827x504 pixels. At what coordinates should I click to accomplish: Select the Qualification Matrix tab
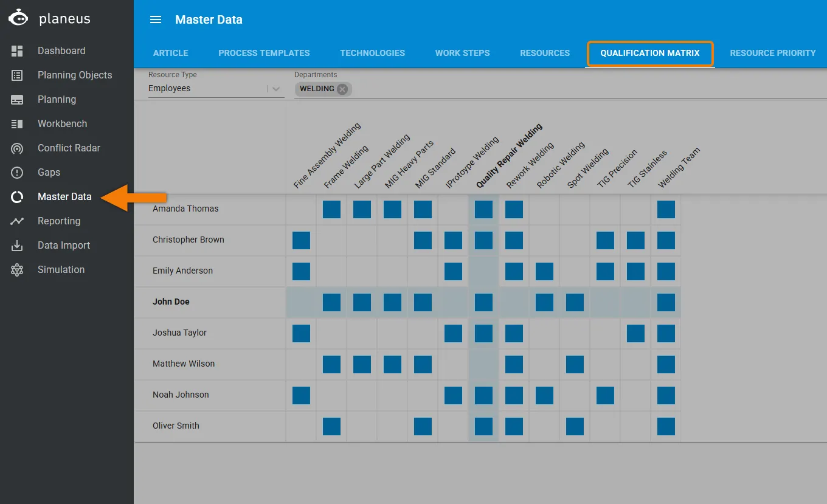(650, 53)
